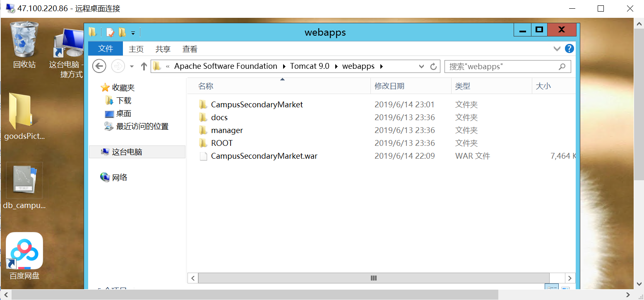Open the 这台电脑 shortcut on the desktop
This screenshot has height=300, width=644.
[x=67, y=52]
